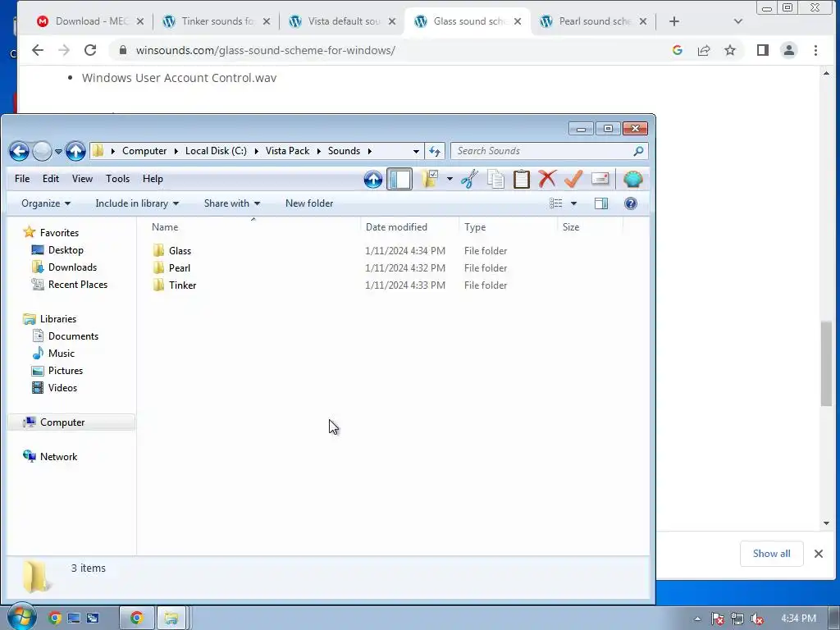Viewport: 840px width, 630px height.
Task: Click Local Disk (C:) breadcrumb segment
Action: pos(216,151)
